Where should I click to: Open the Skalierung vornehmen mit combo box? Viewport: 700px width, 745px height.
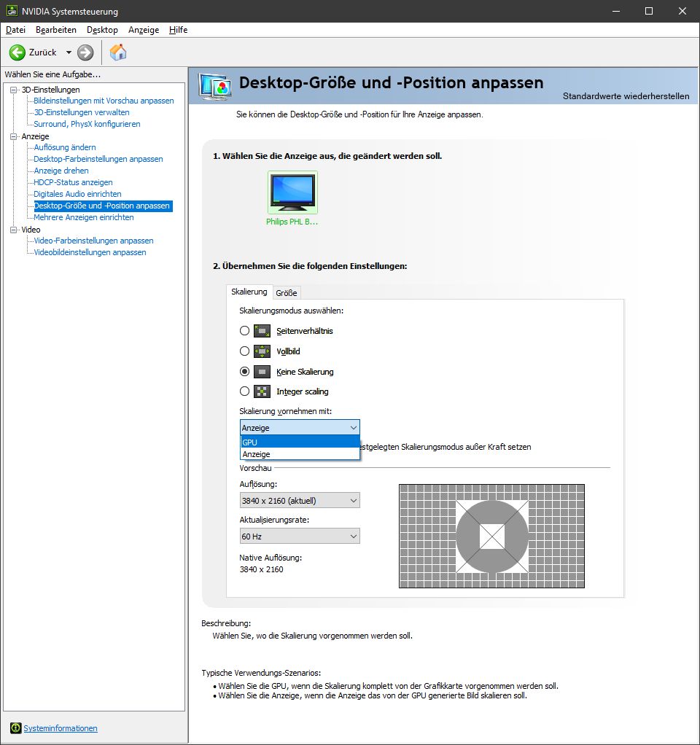300,428
